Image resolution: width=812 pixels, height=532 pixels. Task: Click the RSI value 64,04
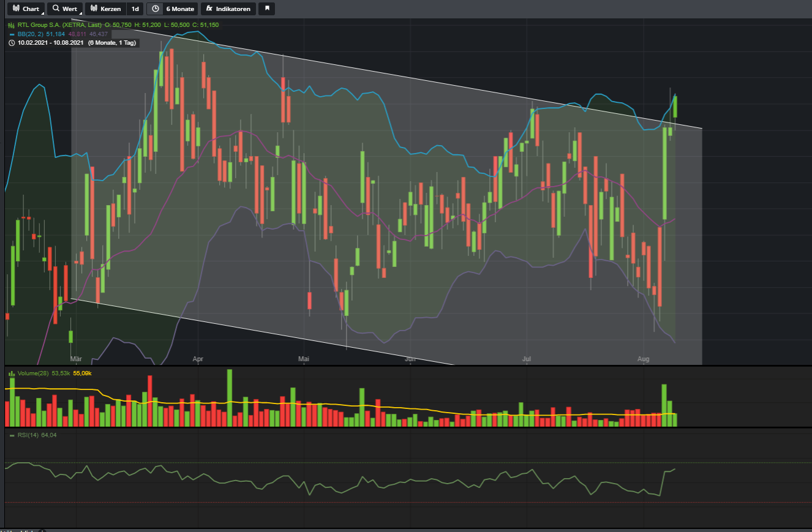pyautogui.click(x=49, y=435)
